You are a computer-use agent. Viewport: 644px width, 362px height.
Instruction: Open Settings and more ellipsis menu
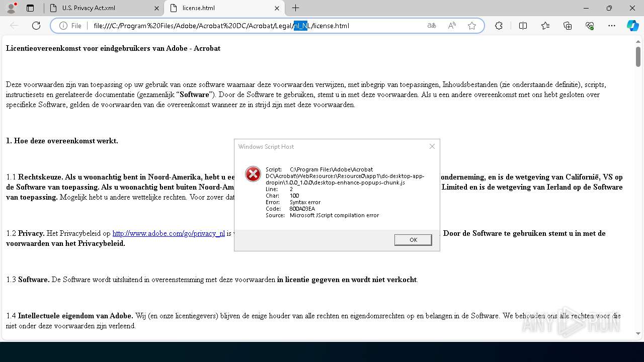tap(612, 26)
